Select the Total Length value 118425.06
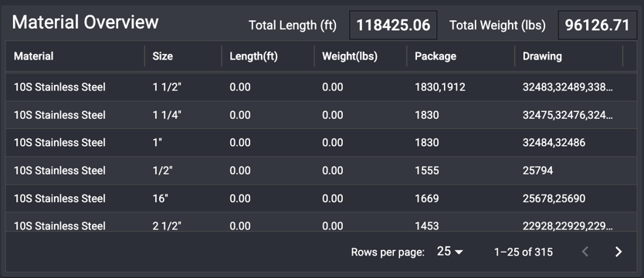Image resolution: width=644 pixels, height=278 pixels. [393, 25]
